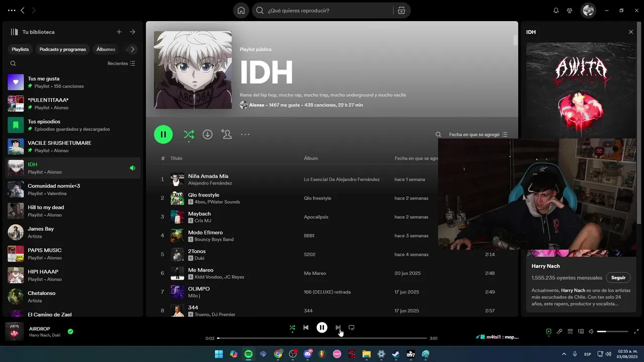Image resolution: width=644 pixels, height=362 pixels.
Task: Open the user profile avatar
Action: tap(588, 11)
